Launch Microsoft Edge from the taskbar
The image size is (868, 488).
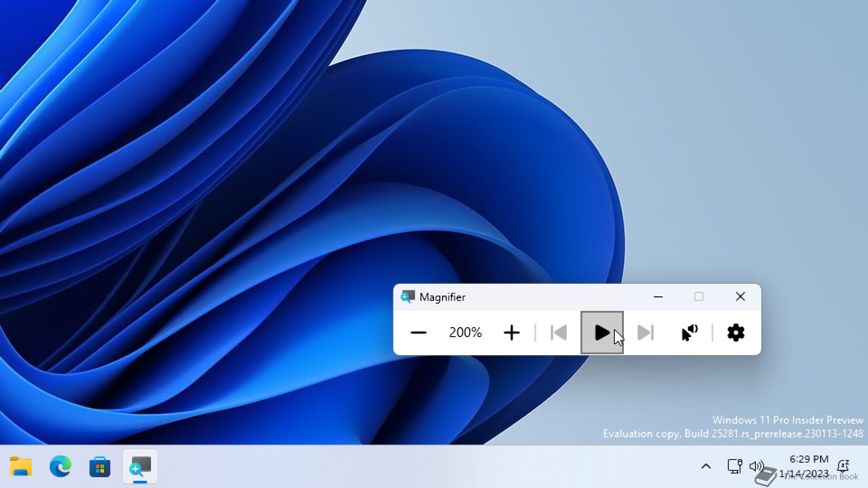click(x=60, y=466)
